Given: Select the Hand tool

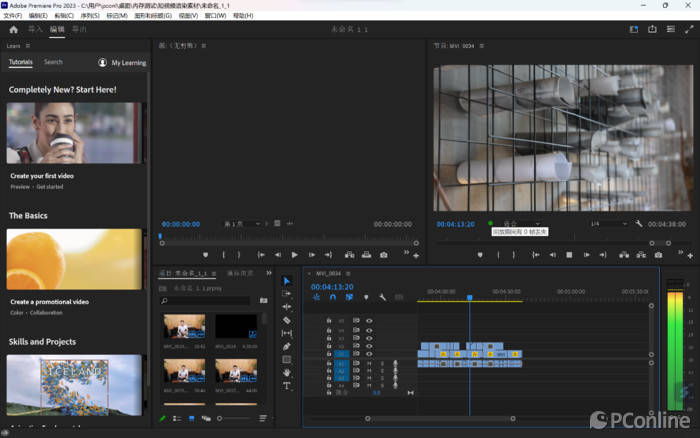Looking at the screenshot, I should (287, 372).
